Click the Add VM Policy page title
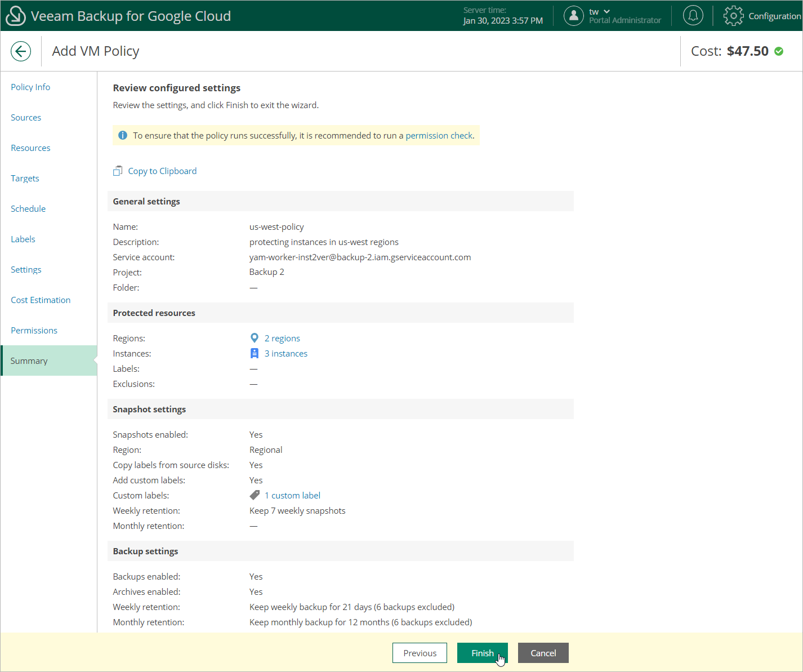803x672 pixels. (96, 51)
